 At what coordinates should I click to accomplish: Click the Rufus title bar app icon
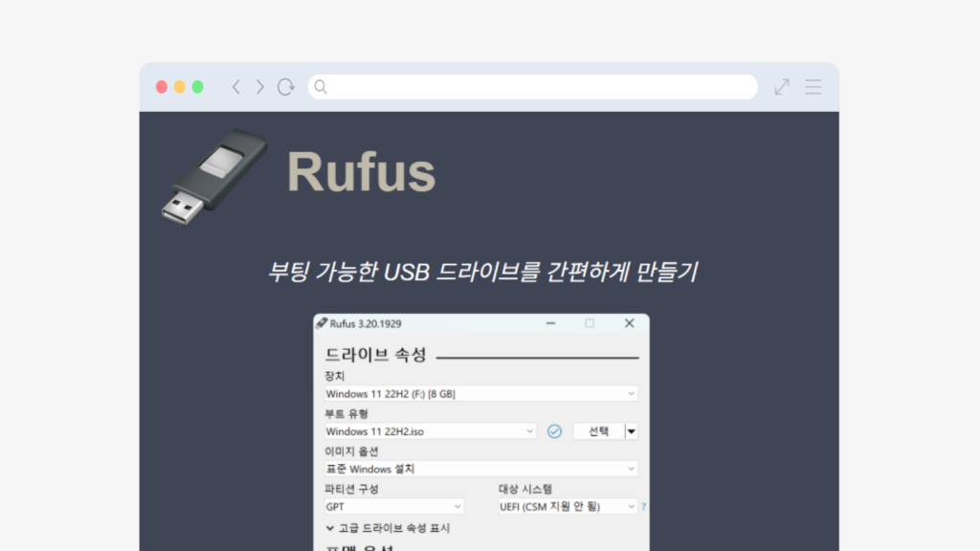tap(322, 323)
